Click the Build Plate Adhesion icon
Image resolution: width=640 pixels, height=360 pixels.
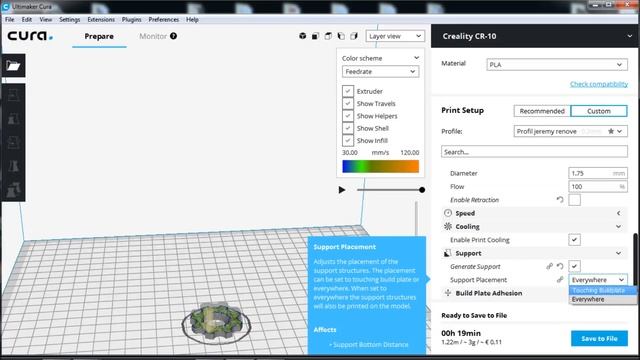coord(448,293)
